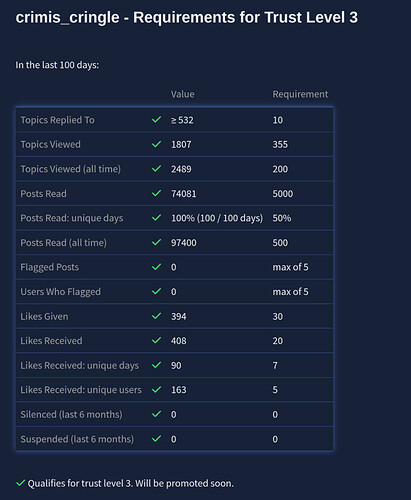Click the crimis_cringle Requirements for Trust Level 3 heading

coord(187,17)
